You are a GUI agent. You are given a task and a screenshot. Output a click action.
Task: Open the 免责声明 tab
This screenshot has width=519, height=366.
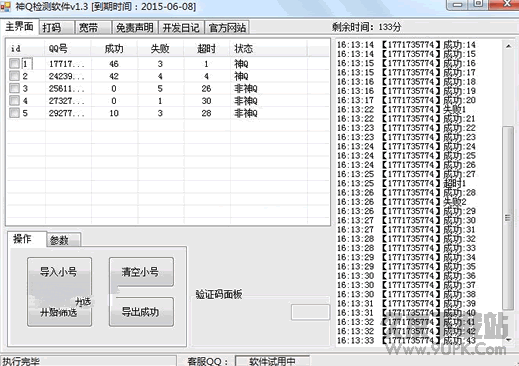tap(135, 28)
